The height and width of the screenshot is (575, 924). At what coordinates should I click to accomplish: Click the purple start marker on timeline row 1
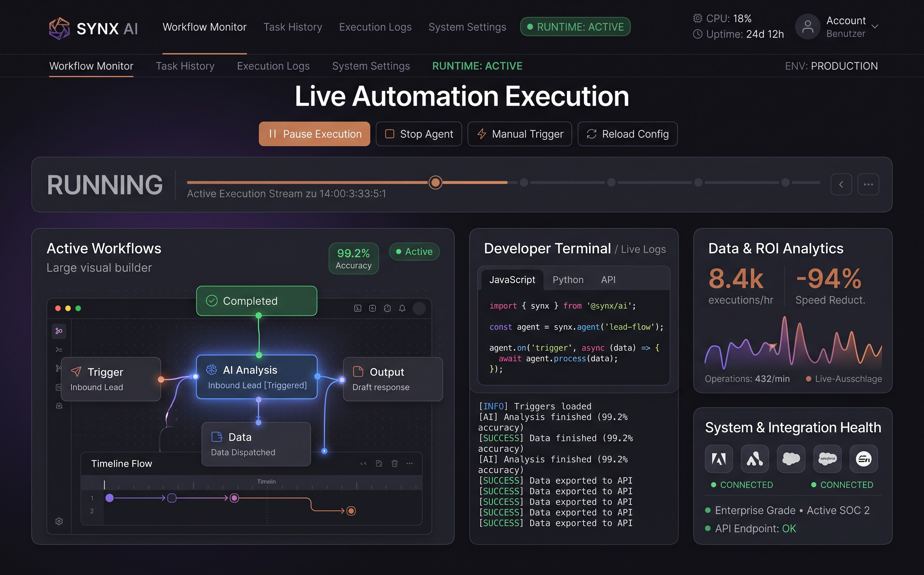pyautogui.click(x=110, y=498)
